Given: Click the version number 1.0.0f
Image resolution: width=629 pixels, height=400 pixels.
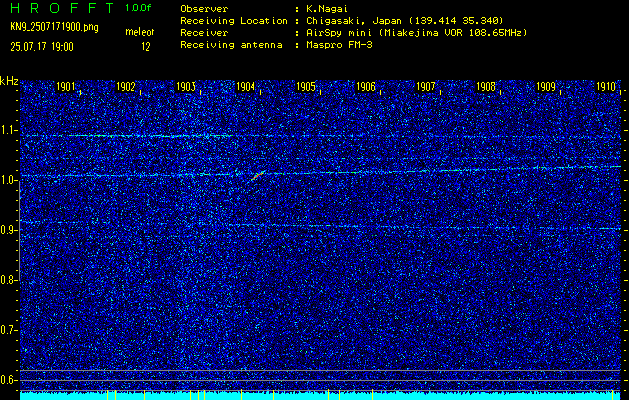Looking at the screenshot, I should [138, 8].
